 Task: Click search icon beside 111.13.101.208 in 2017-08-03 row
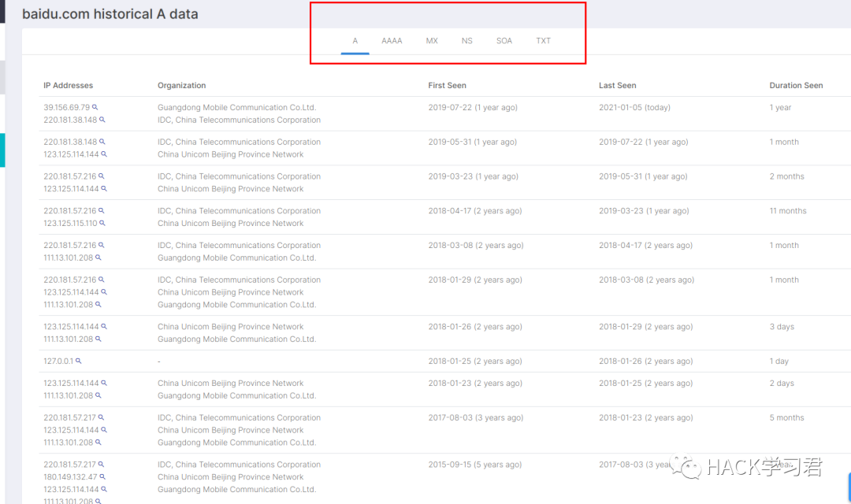click(x=98, y=442)
